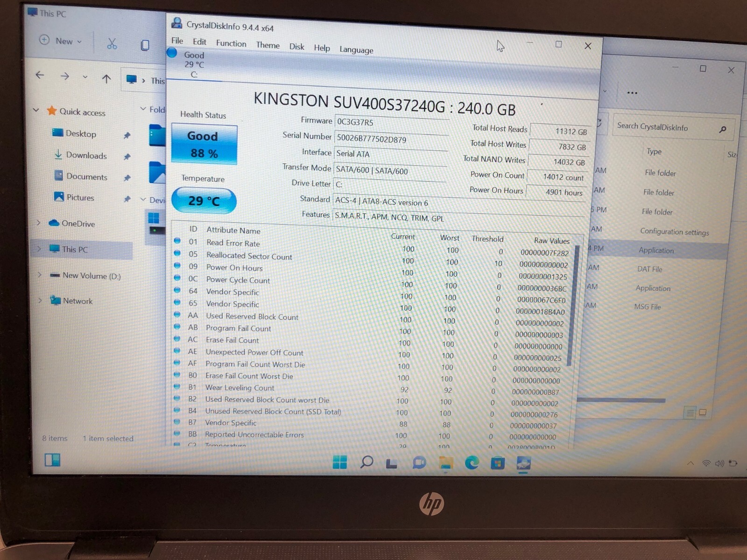The image size is (747, 560).
Task: Click the Search CrystalDiskInfo box
Action: coord(673,127)
